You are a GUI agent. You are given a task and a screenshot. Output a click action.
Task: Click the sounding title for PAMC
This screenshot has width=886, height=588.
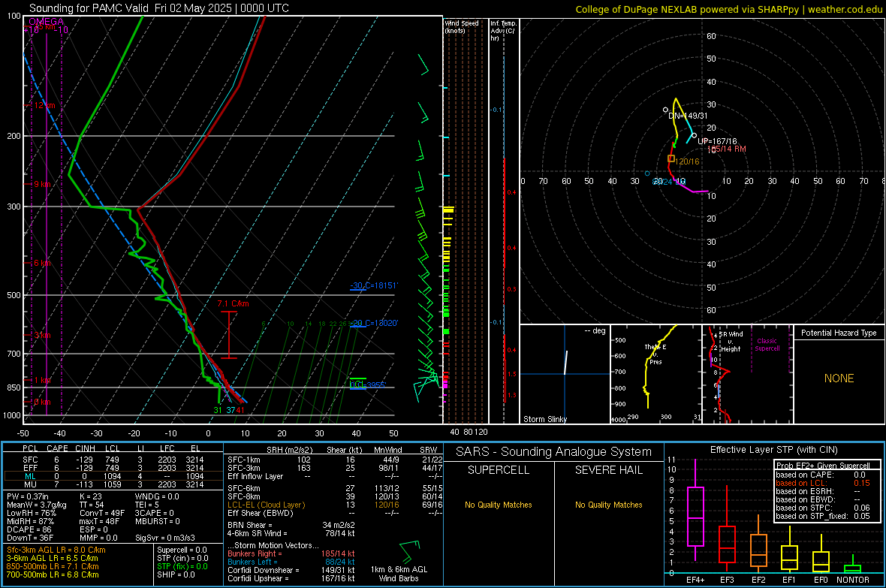158,8
